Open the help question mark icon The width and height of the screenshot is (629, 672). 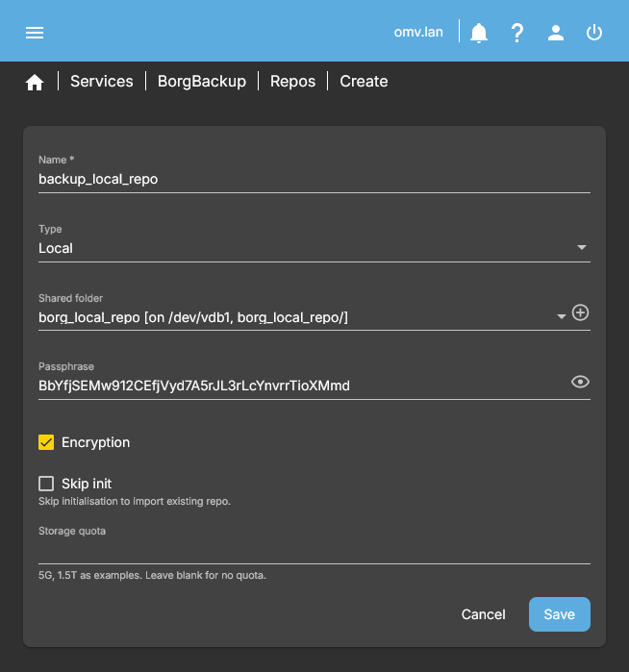coord(517,33)
